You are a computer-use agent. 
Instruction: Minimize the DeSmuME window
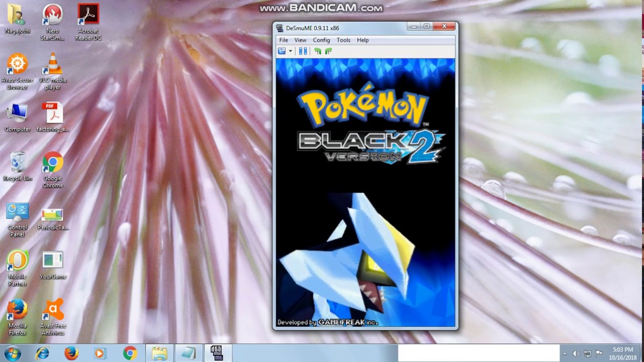coord(414,27)
